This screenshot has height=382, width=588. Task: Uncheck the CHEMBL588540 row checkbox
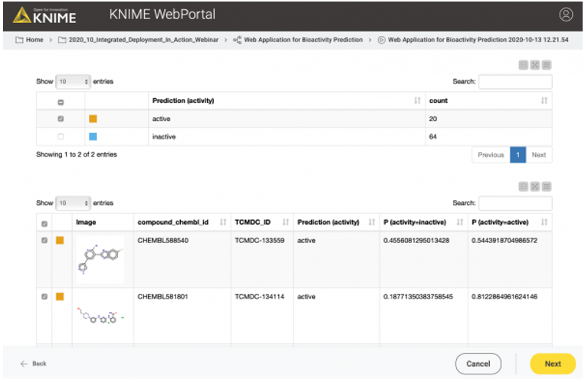[44, 241]
